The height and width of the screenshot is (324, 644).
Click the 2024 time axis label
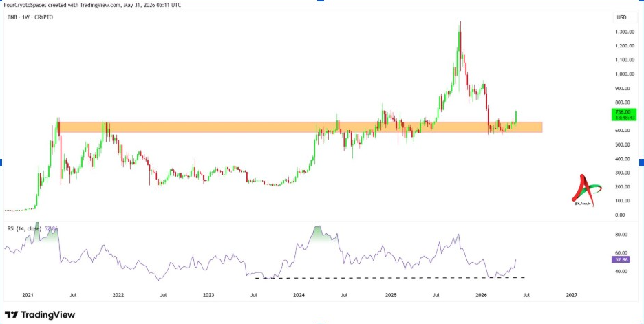click(x=299, y=295)
